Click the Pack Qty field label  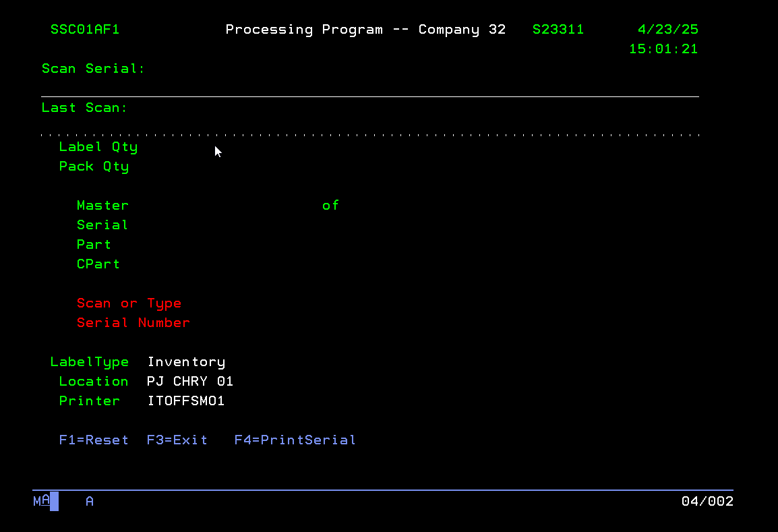(x=94, y=167)
